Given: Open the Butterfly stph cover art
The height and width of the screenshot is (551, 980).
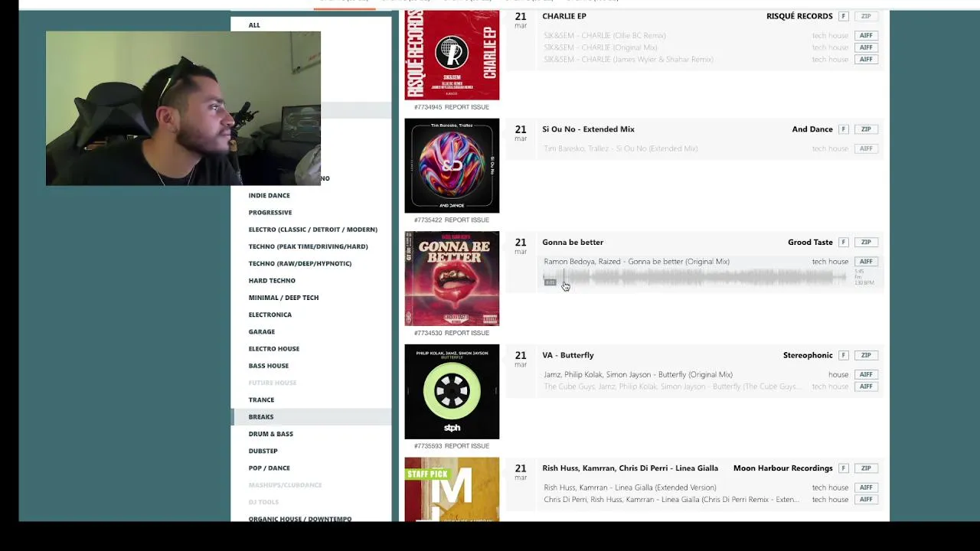Looking at the screenshot, I should click(452, 392).
